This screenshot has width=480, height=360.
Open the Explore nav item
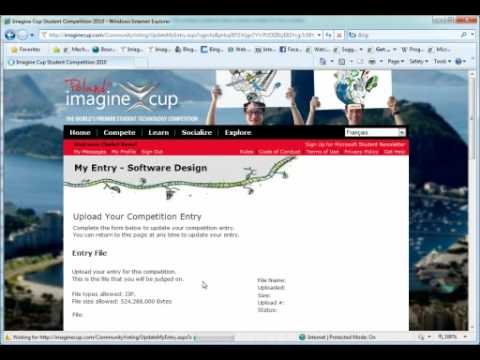(x=238, y=132)
